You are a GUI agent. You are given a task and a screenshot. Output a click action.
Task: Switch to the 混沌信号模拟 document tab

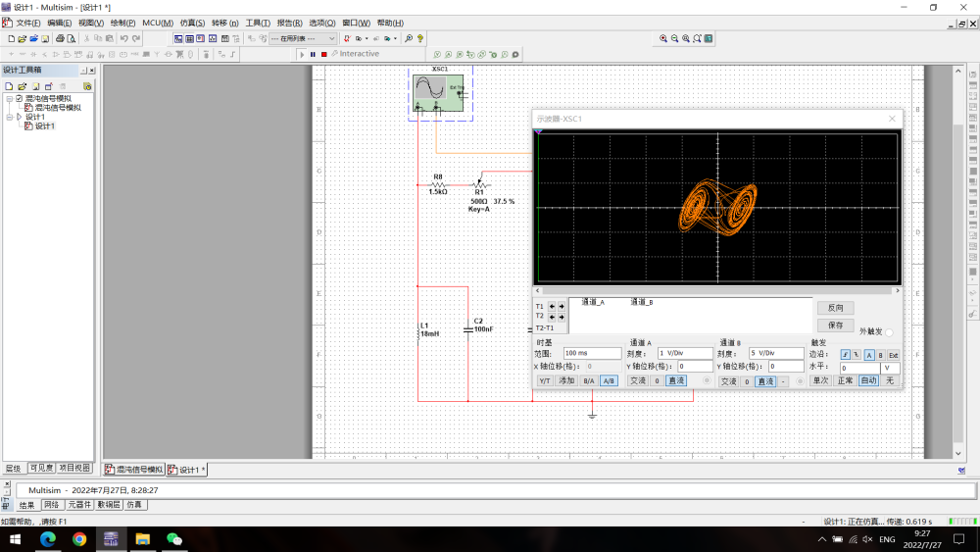[x=134, y=470]
